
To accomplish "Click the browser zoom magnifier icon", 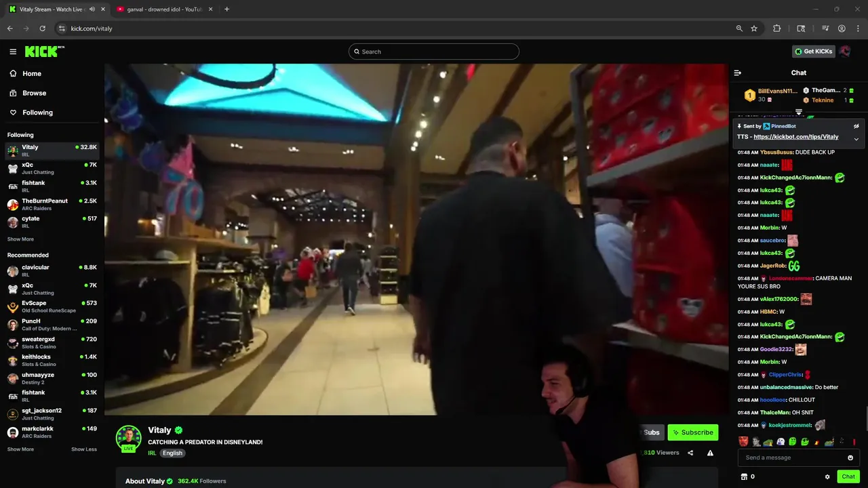I will tap(739, 28).
